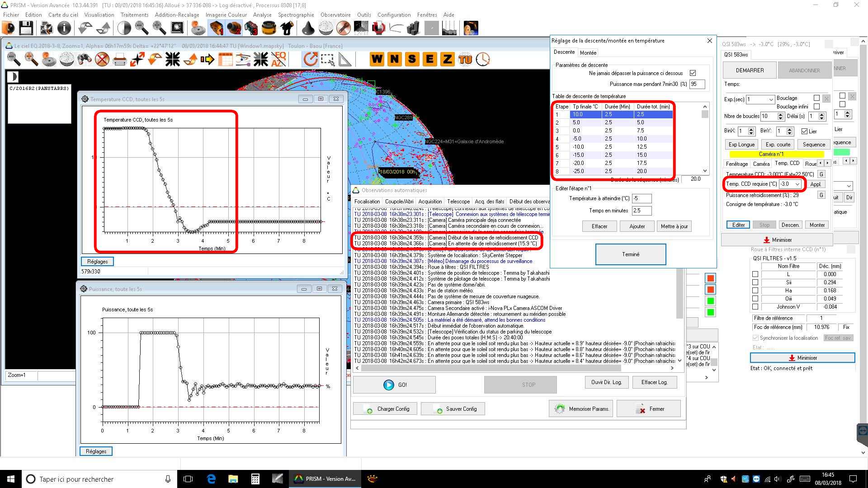Open the Observatoire menu

coord(335,15)
